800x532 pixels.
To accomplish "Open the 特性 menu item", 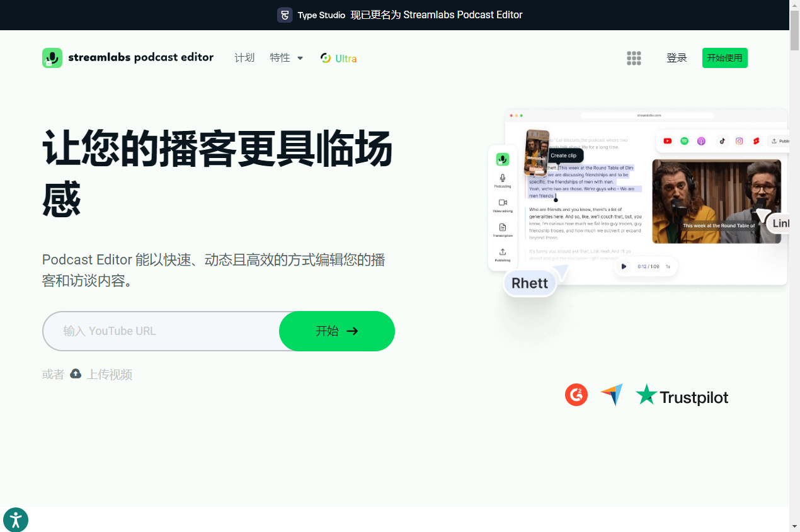I will [x=280, y=58].
